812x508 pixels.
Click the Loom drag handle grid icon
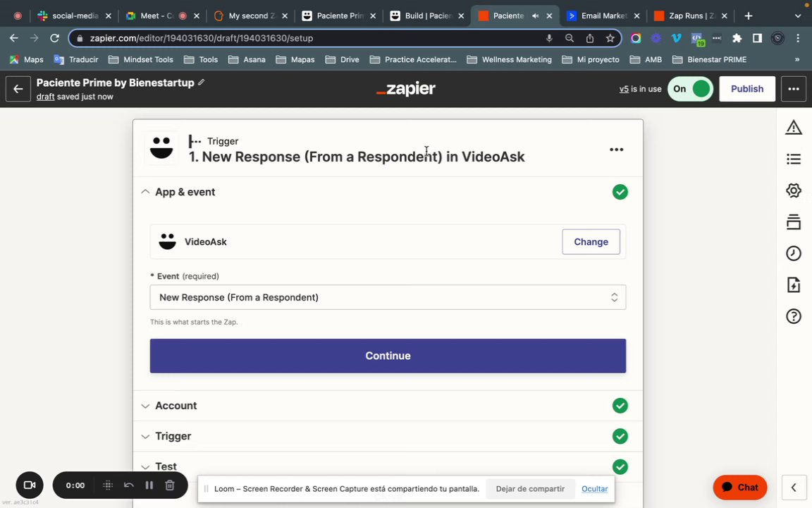[108, 485]
